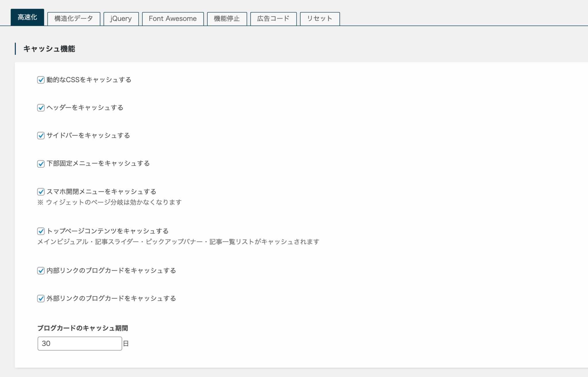Open the 広告コード tab
588x377 pixels.
[x=273, y=19]
